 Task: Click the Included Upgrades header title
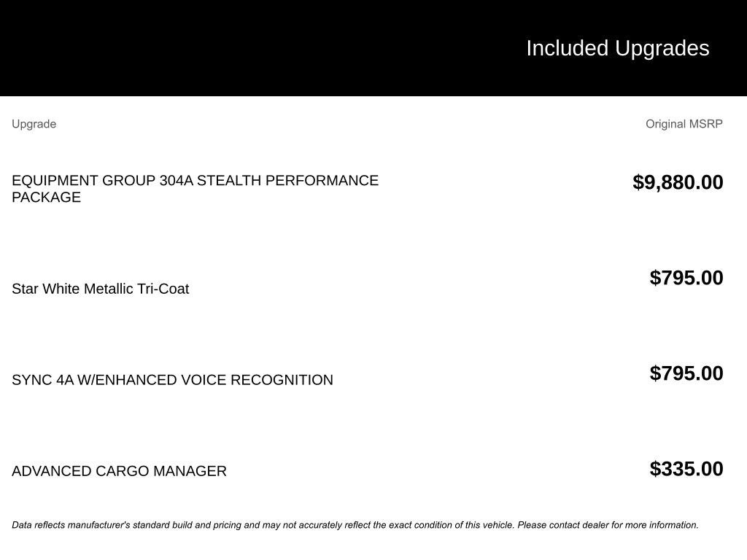point(617,49)
